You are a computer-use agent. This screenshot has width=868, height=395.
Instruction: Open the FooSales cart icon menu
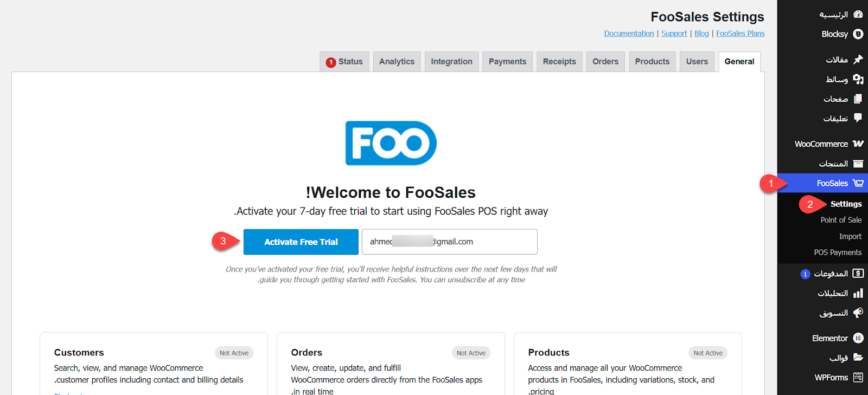(858, 183)
